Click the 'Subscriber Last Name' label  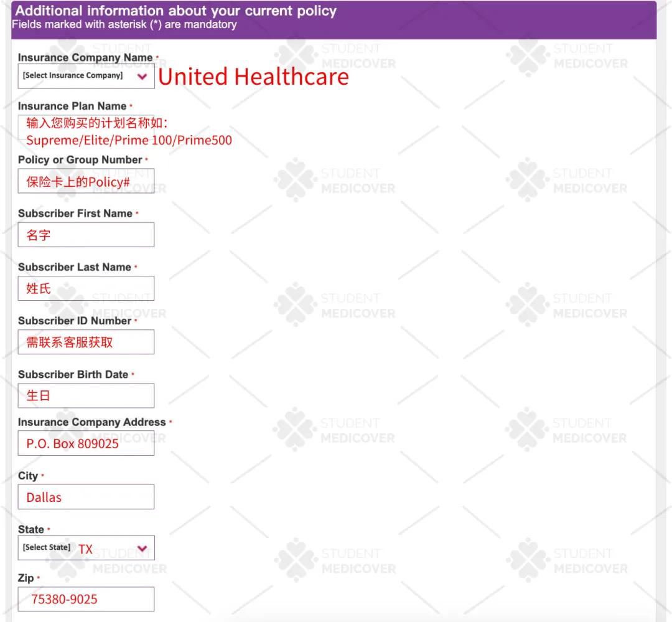click(75, 267)
